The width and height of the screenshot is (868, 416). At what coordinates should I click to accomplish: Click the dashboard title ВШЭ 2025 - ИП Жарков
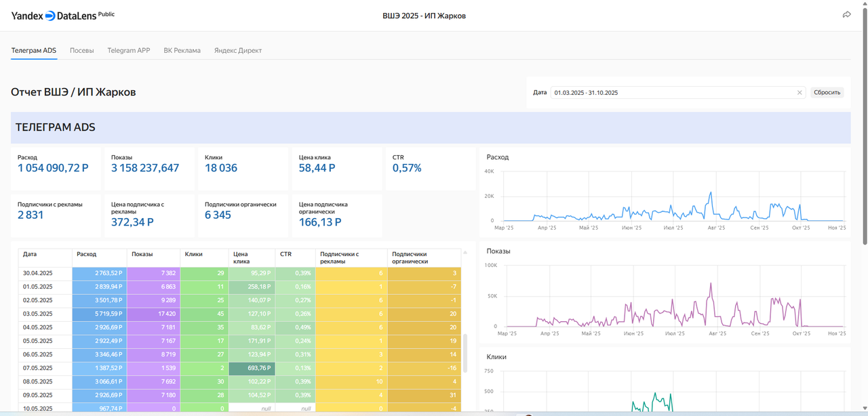tap(424, 16)
